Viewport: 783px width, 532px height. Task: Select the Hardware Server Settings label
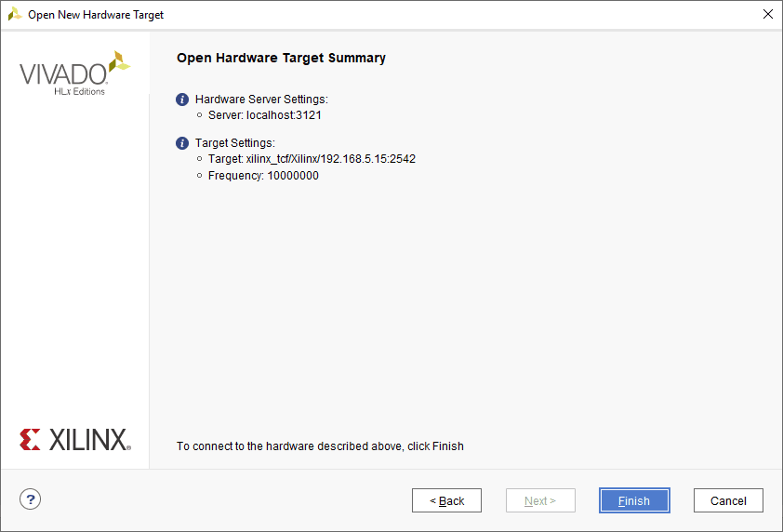click(261, 100)
